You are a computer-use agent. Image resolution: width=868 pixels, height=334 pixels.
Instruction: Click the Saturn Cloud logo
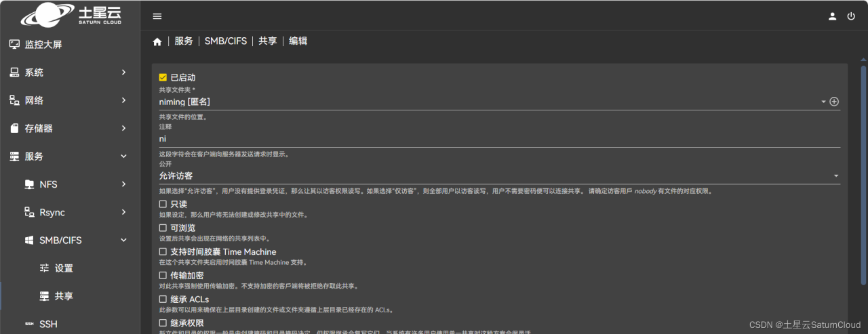(x=71, y=15)
